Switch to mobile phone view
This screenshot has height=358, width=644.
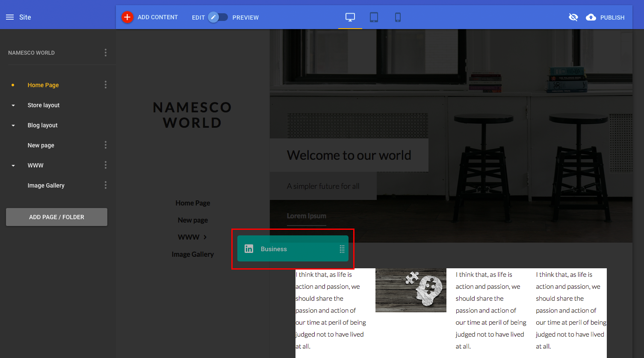(x=398, y=17)
